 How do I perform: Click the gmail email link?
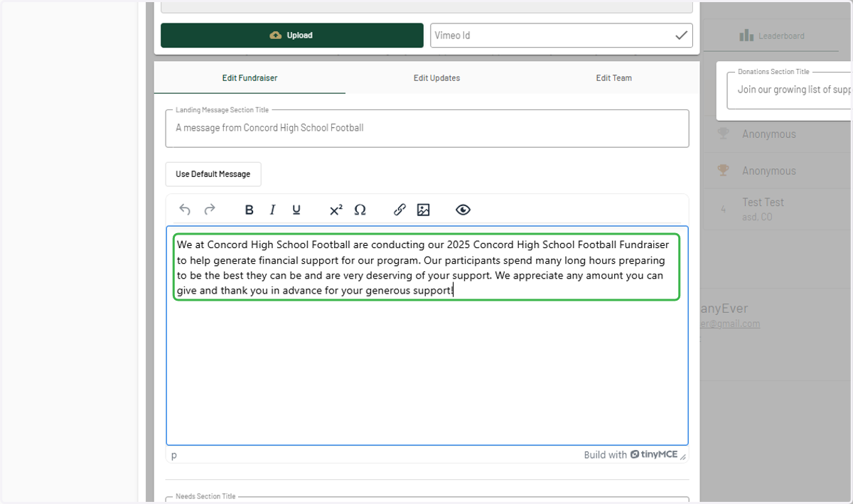[730, 324]
